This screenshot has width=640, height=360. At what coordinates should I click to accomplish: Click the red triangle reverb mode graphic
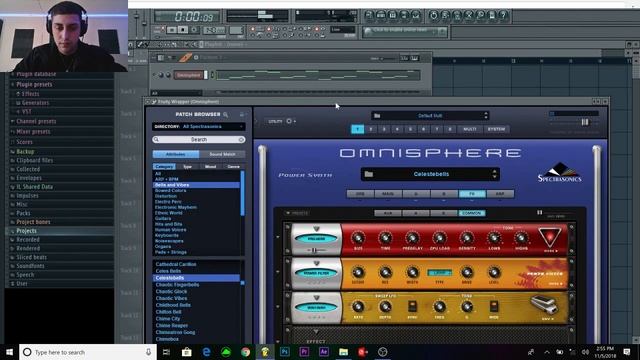(549, 237)
